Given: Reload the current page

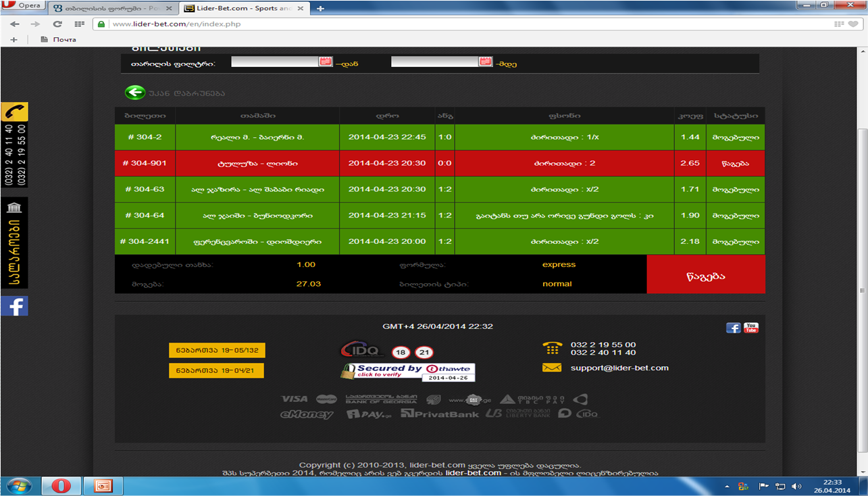Looking at the screenshot, I should (x=57, y=24).
